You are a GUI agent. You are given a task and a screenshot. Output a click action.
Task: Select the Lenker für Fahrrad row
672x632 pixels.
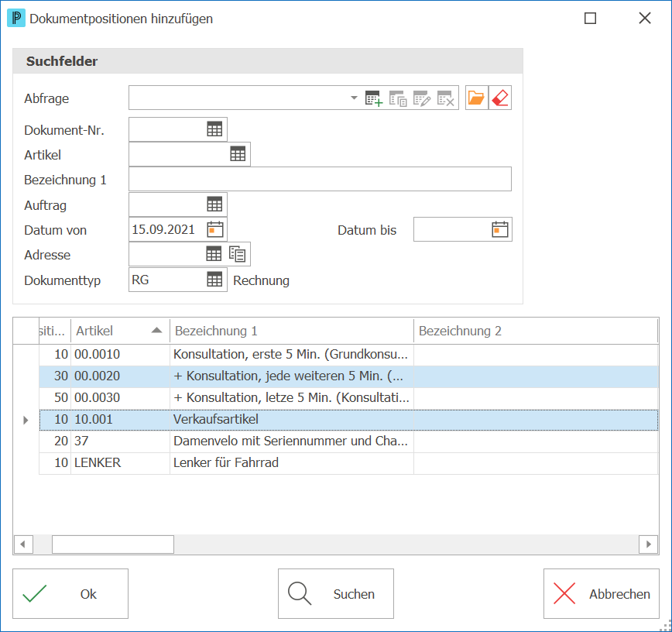348,463
